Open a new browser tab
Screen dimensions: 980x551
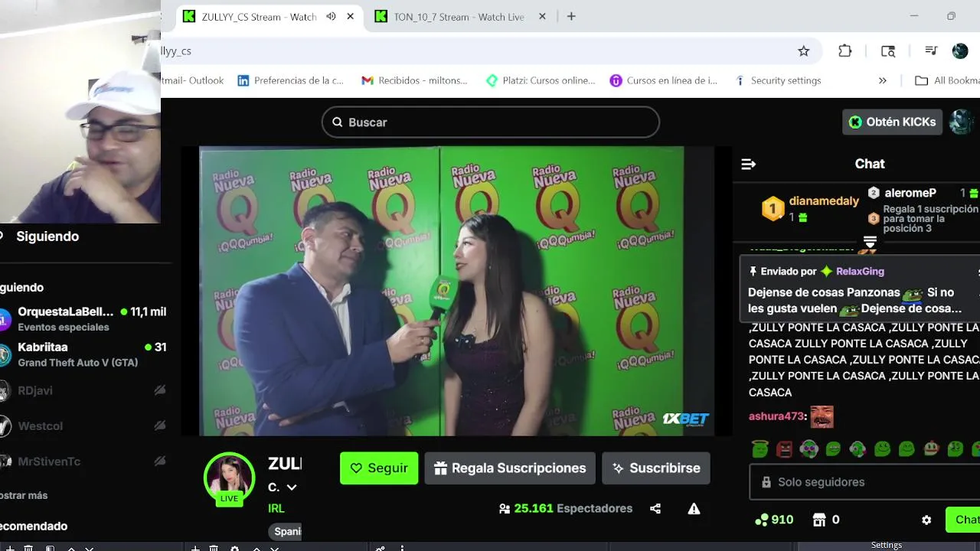coord(571,17)
